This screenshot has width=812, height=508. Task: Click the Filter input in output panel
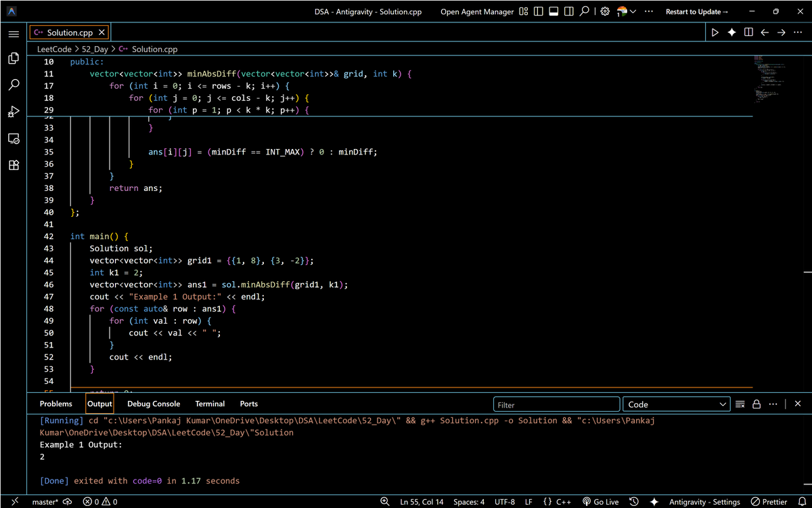(x=556, y=404)
